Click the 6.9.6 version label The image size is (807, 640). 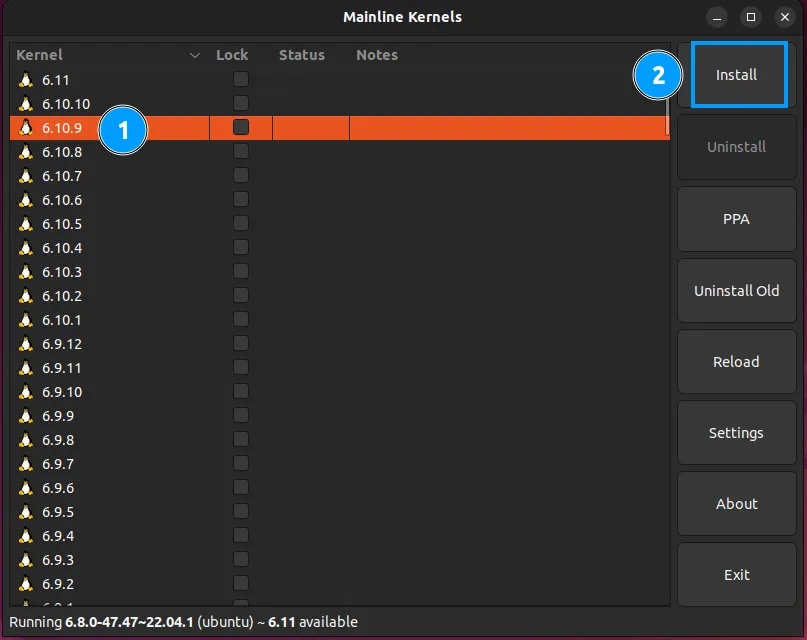(x=58, y=488)
